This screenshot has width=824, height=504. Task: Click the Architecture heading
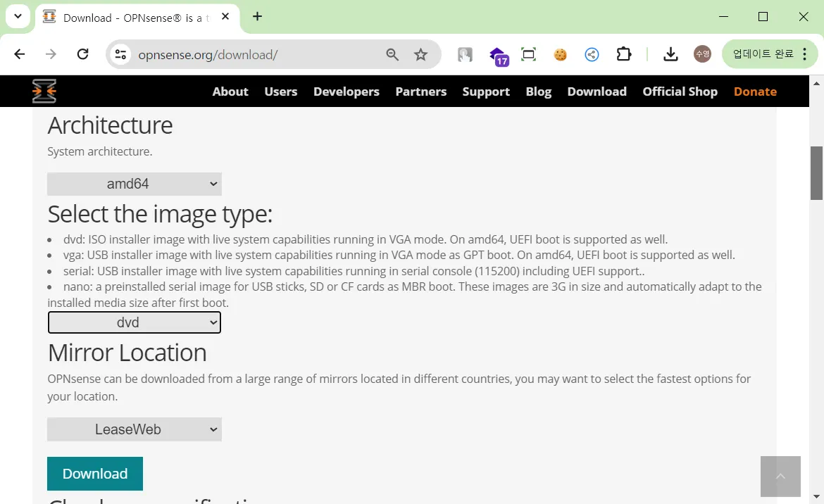(x=111, y=125)
